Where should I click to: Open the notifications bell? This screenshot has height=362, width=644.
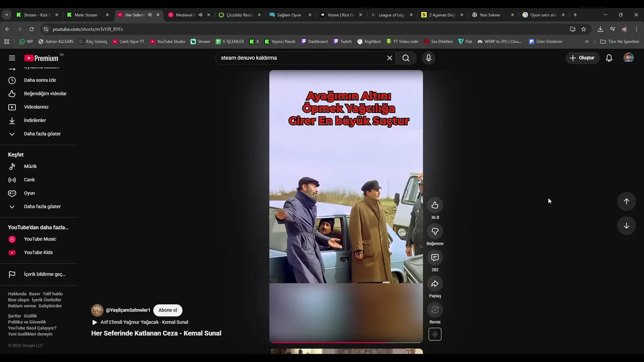pos(609,58)
